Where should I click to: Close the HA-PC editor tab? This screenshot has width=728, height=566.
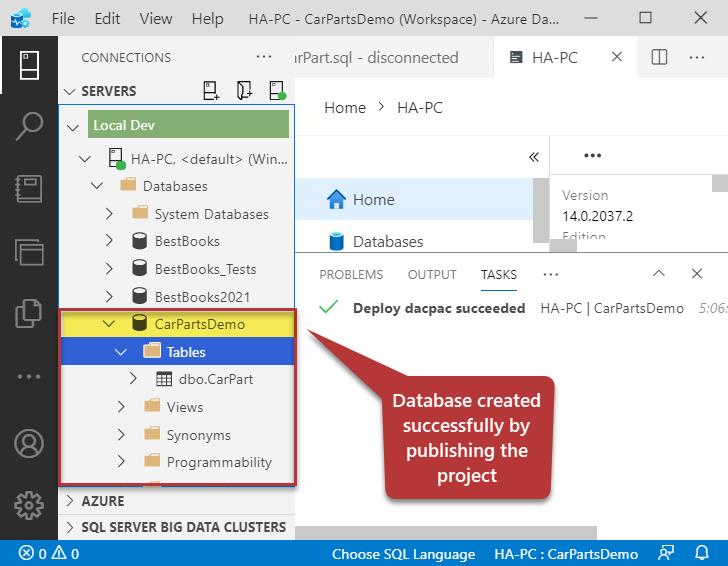(617, 57)
